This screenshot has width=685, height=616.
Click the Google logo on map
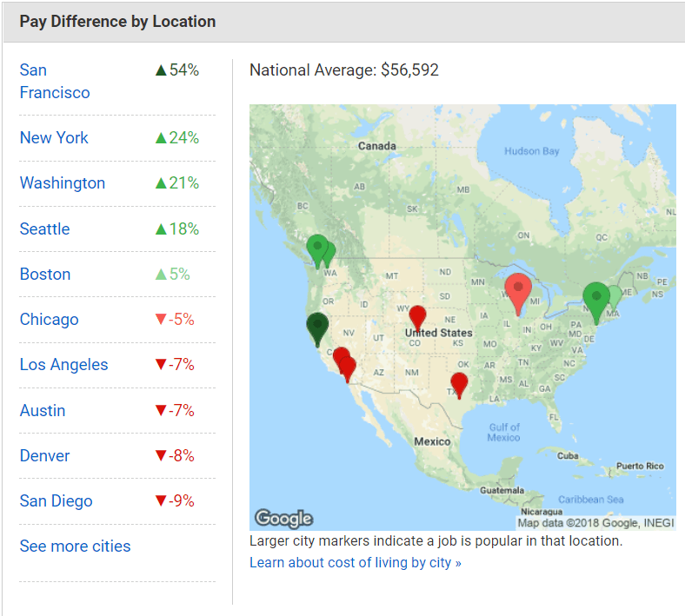[284, 518]
